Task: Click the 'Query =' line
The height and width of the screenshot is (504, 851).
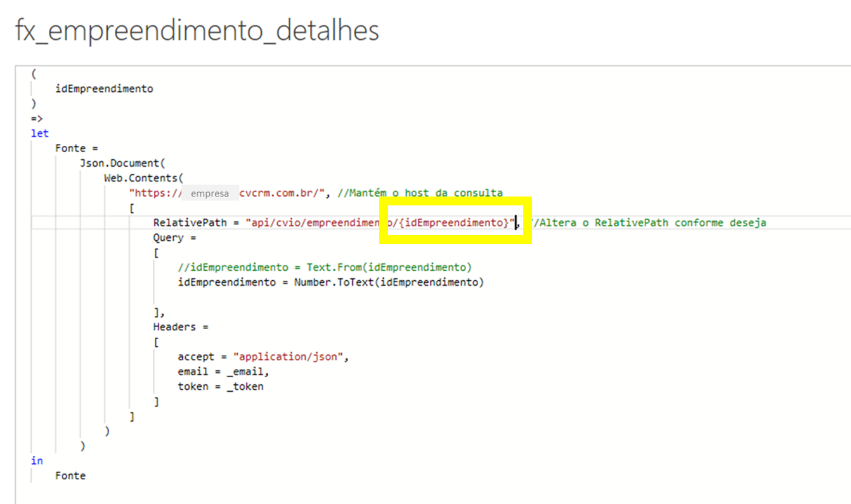Action: [x=174, y=238]
